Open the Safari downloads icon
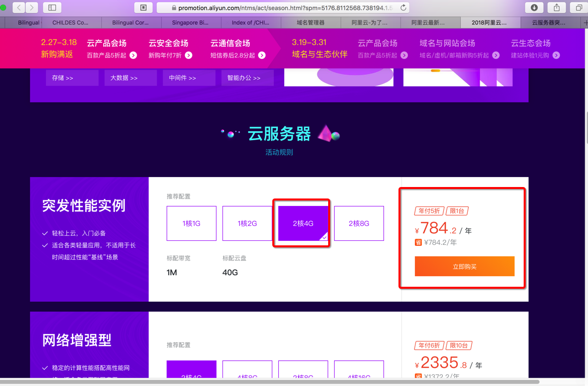This screenshot has width=588, height=386. tap(534, 7)
